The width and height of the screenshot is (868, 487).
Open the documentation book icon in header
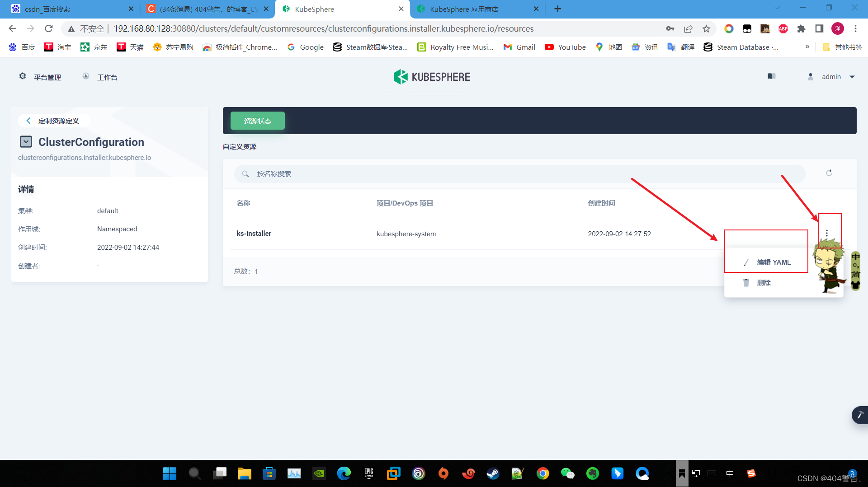[772, 76]
